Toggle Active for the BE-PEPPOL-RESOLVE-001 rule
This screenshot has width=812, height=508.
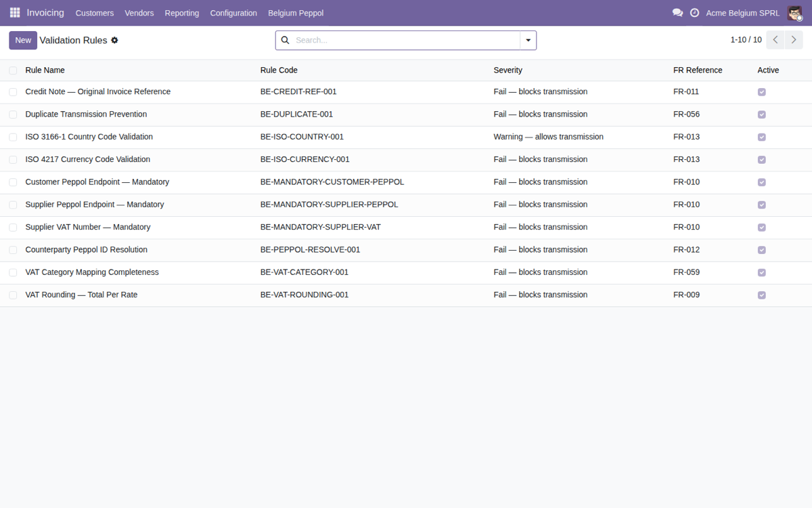click(762, 250)
